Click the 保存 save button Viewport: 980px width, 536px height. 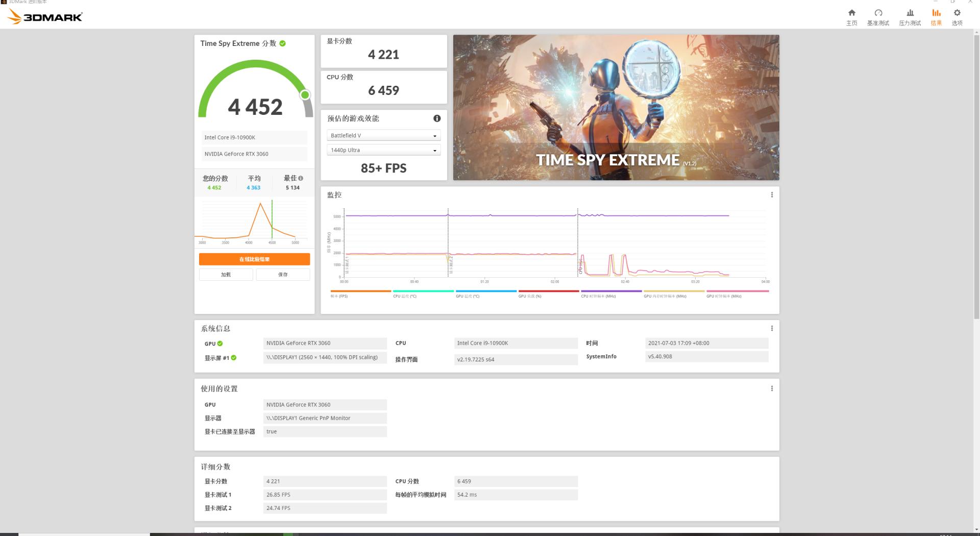click(283, 274)
